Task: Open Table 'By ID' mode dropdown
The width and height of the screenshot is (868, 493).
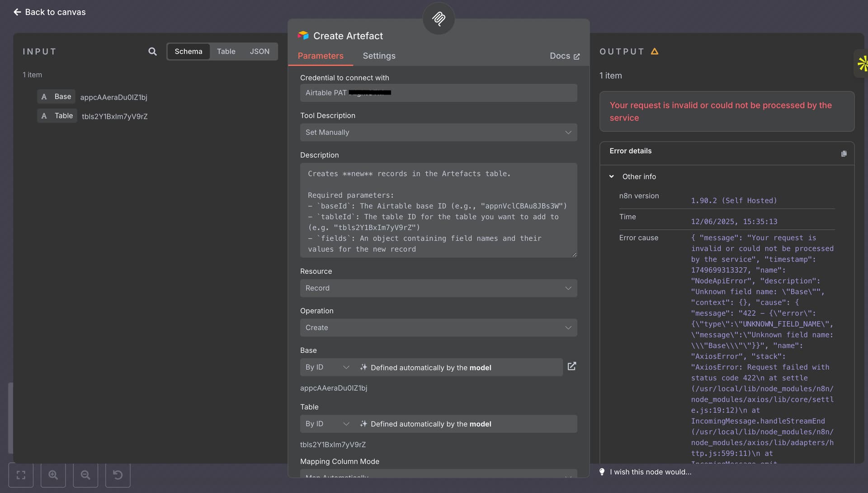Action: [327, 424]
